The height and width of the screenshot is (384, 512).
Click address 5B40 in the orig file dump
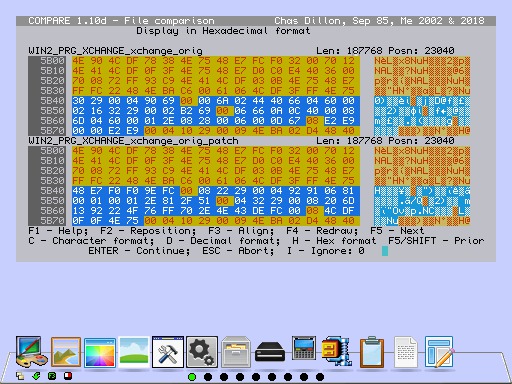click(x=52, y=101)
